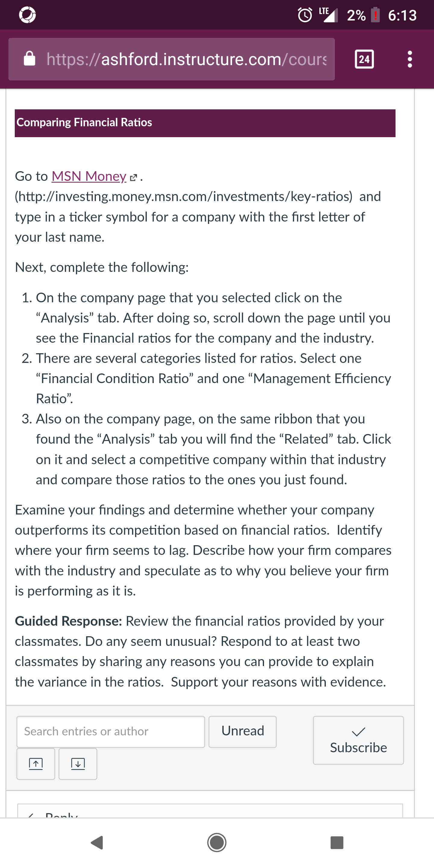The height and width of the screenshot is (868, 434).
Task: Toggle the Subscribe checkmark button
Action: click(358, 740)
